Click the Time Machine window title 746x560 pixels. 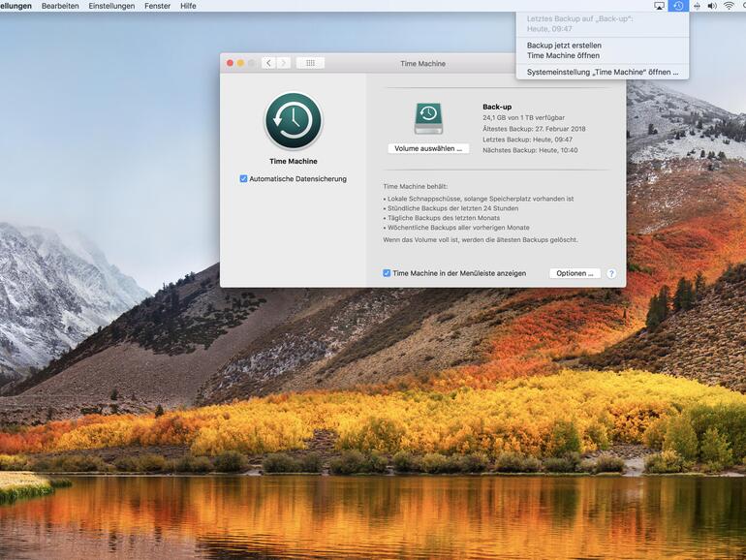[423, 63]
